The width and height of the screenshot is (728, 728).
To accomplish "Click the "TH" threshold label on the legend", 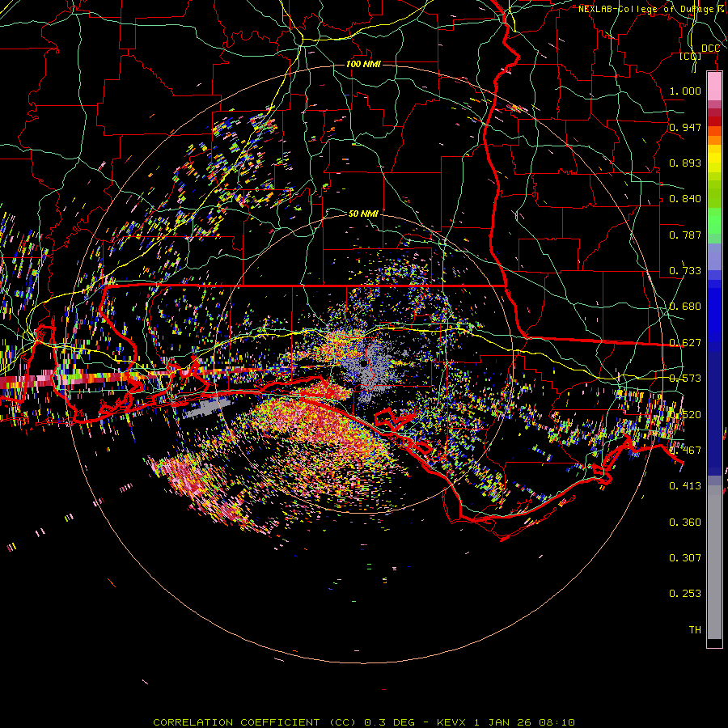I will point(695,630).
